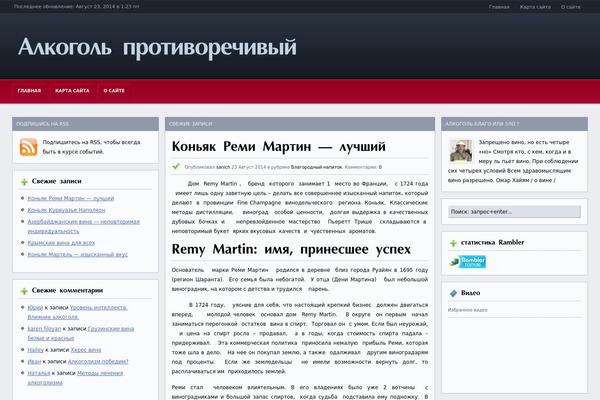Screen dimensions: 600x400
Task: Click the Свежие комментарии heading
Action: [x=67, y=291]
